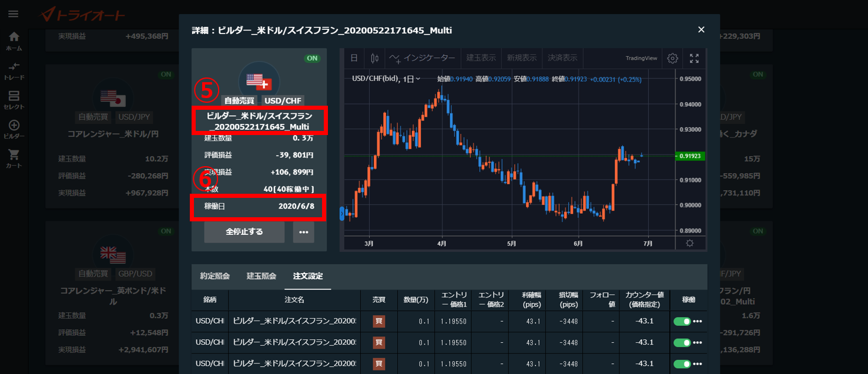Open three-dot menu in second order row
The height and width of the screenshot is (374, 868).
(x=698, y=343)
